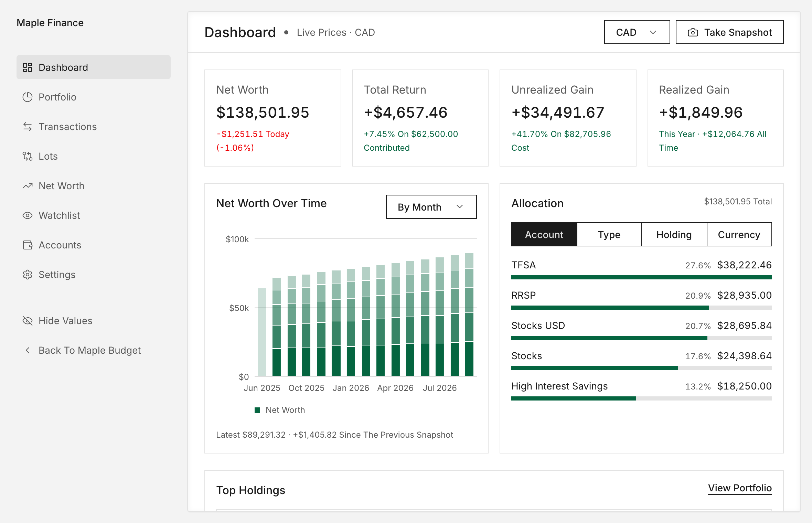Click the $100k axis label
Image resolution: width=812 pixels, height=523 pixels.
237,239
